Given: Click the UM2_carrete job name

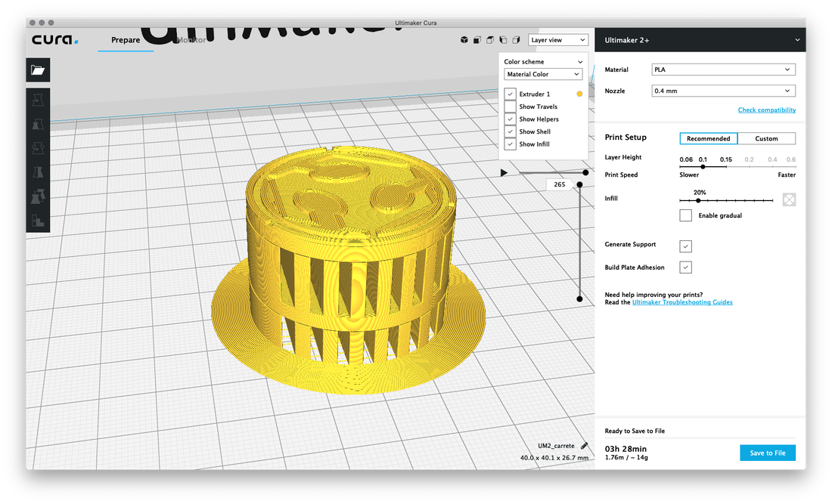Looking at the screenshot, I should click(x=556, y=446).
